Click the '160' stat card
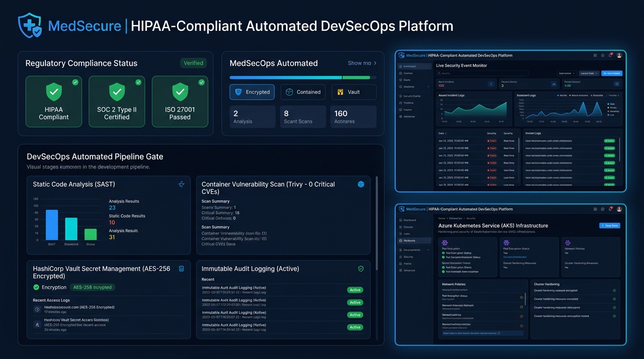644x359 pixels. click(353, 117)
